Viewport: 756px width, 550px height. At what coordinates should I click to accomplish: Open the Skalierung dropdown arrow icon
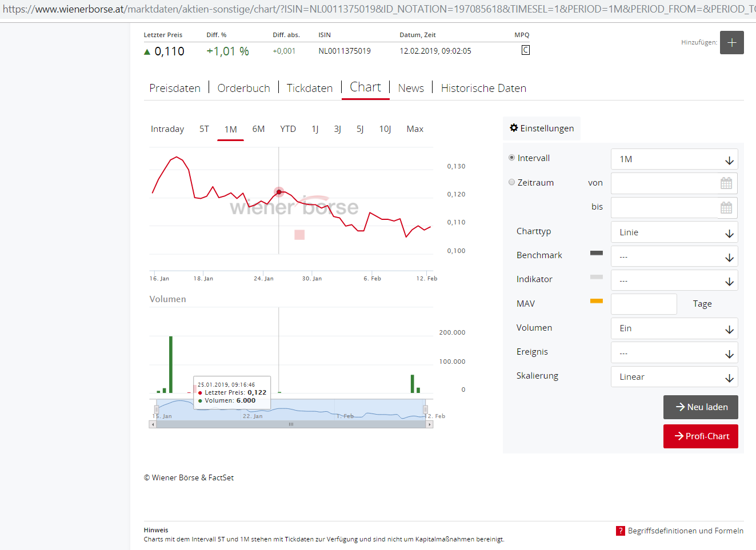point(730,376)
